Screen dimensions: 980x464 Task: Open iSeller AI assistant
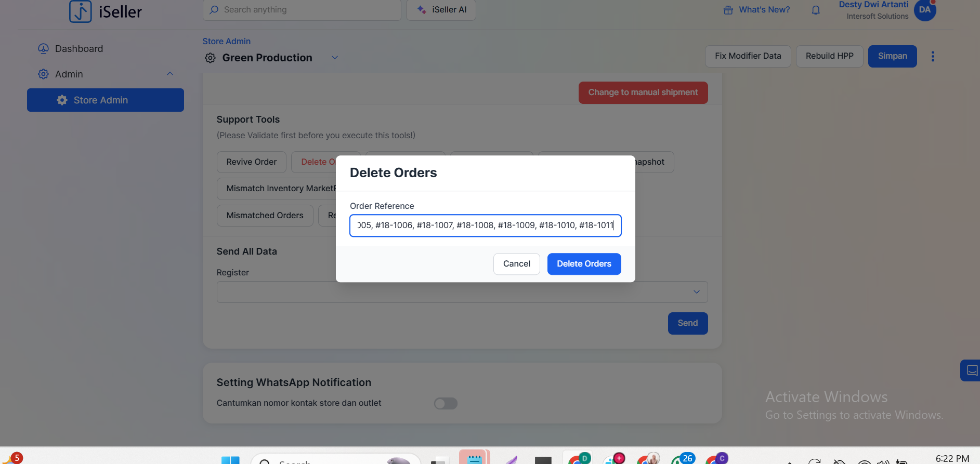[441, 10]
